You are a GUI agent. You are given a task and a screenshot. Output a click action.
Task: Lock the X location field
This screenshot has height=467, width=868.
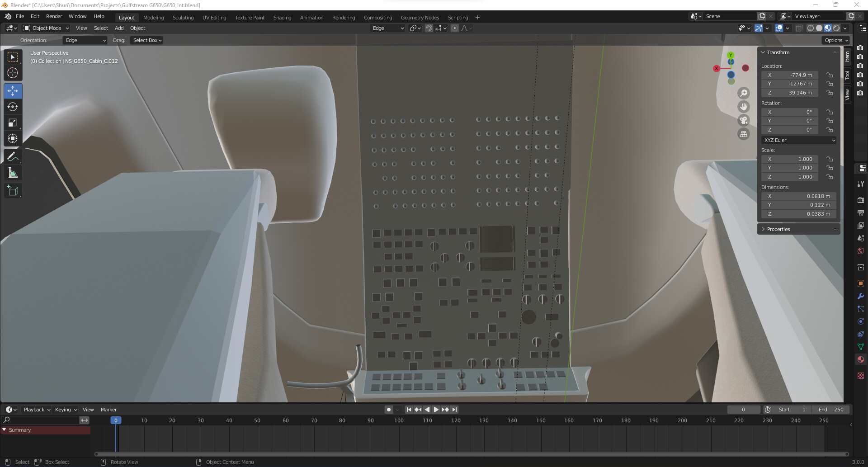coord(830,75)
